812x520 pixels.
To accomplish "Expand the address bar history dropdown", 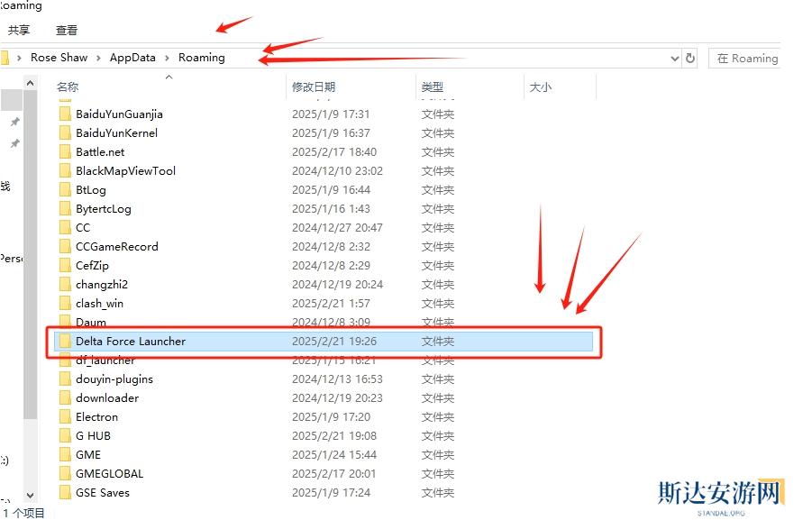I will click(674, 58).
